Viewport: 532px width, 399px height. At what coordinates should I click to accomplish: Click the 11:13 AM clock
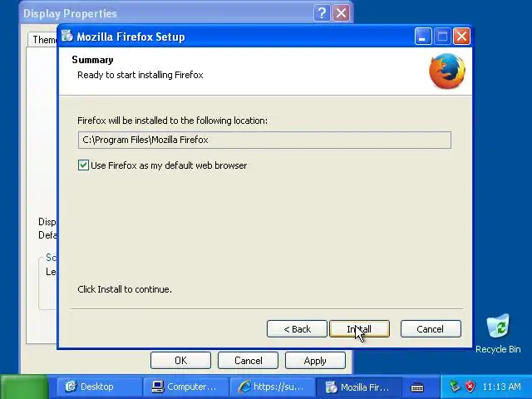pyautogui.click(x=501, y=387)
